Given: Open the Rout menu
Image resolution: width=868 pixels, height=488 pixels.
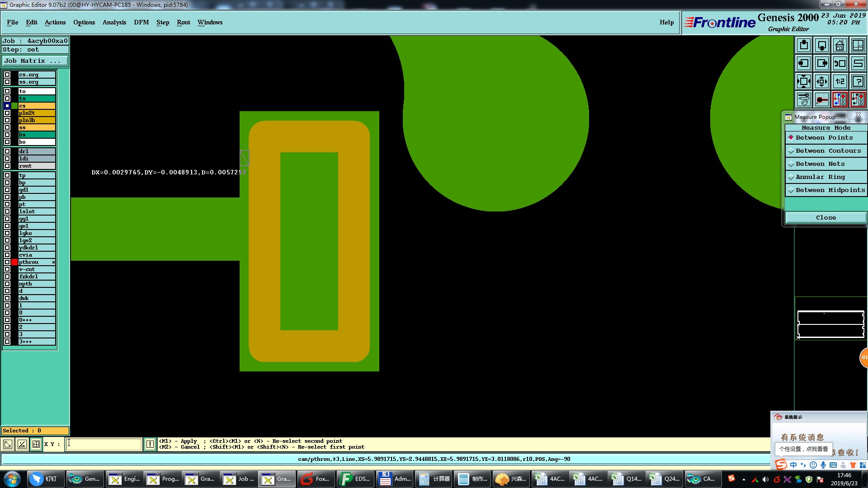Looking at the screenshot, I should (x=183, y=22).
